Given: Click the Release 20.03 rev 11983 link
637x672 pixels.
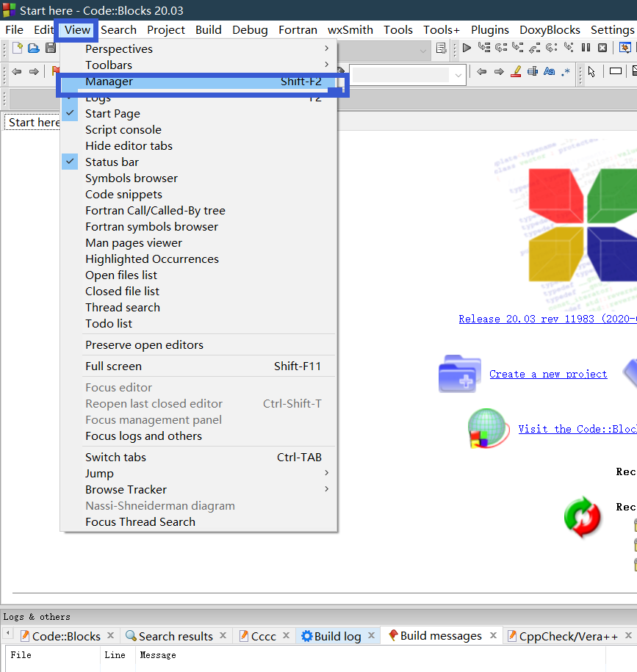Looking at the screenshot, I should (547, 319).
